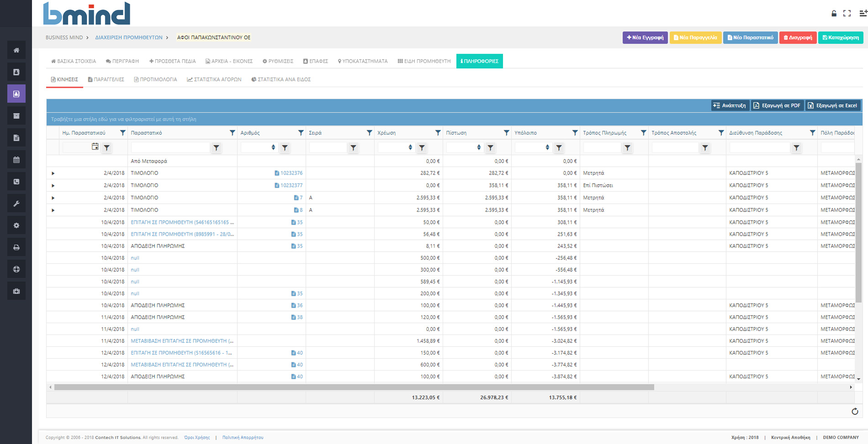The image size is (868, 444).
Task: Click the Χρέωση filter spinner arrows
Action: click(410, 147)
